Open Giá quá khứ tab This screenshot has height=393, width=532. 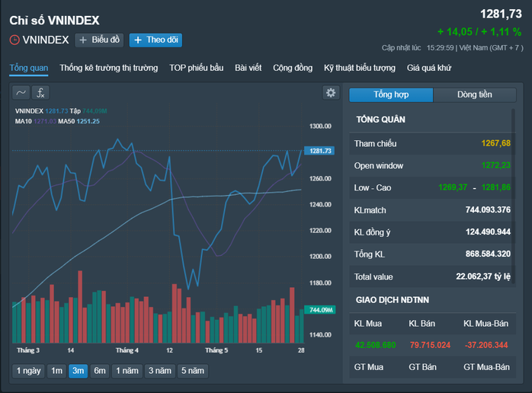(429, 68)
